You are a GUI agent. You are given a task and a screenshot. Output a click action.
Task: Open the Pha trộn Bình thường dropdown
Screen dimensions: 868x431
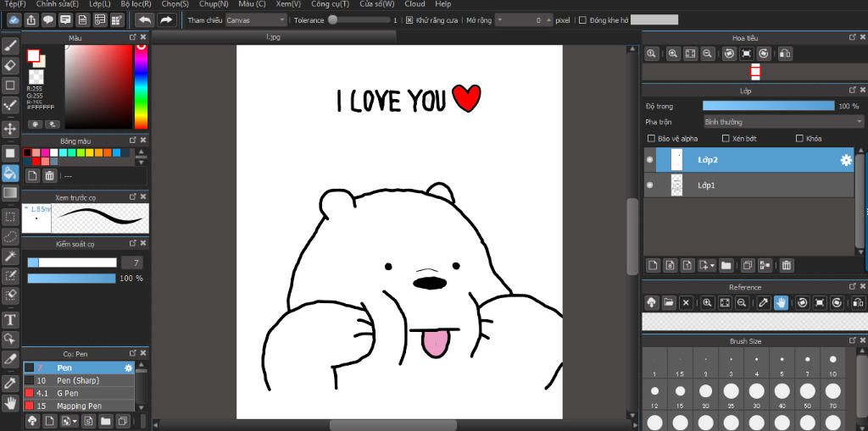pyautogui.click(x=783, y=122)
